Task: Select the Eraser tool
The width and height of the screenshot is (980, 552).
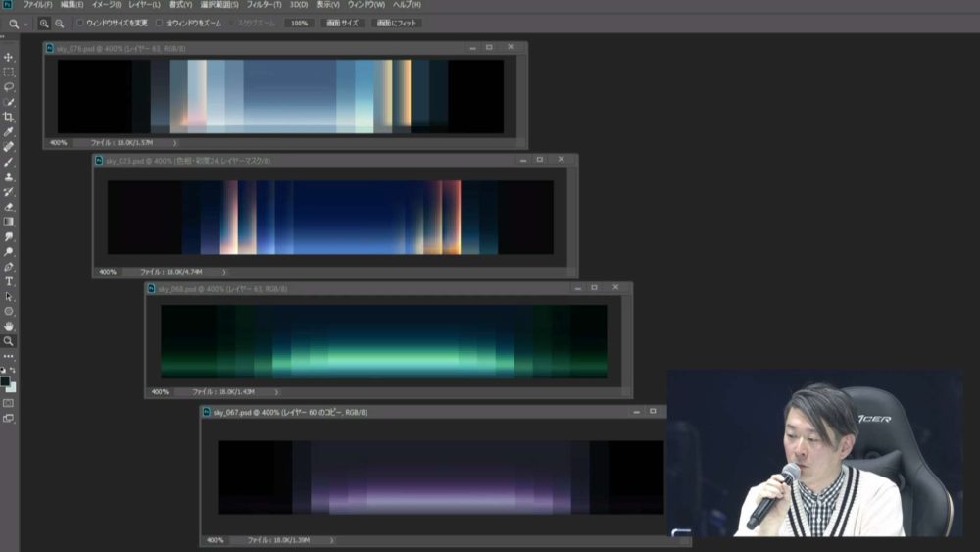Action: pos(9,207)
